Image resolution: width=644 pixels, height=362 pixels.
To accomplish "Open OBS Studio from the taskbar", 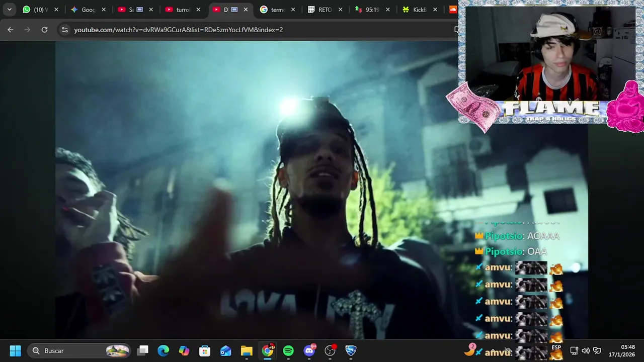I will click(x=330, y=350).
